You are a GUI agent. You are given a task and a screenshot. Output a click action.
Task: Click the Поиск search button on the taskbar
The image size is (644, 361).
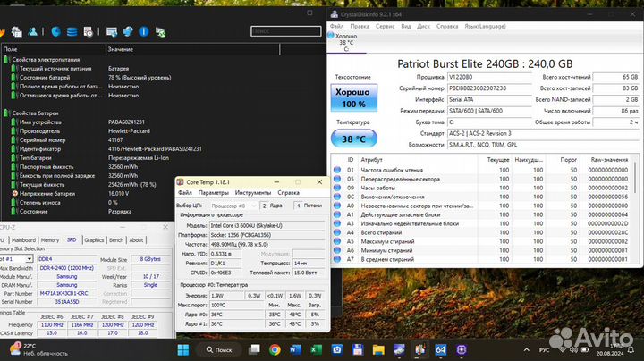pyautogui.click(x=218, y=349)
